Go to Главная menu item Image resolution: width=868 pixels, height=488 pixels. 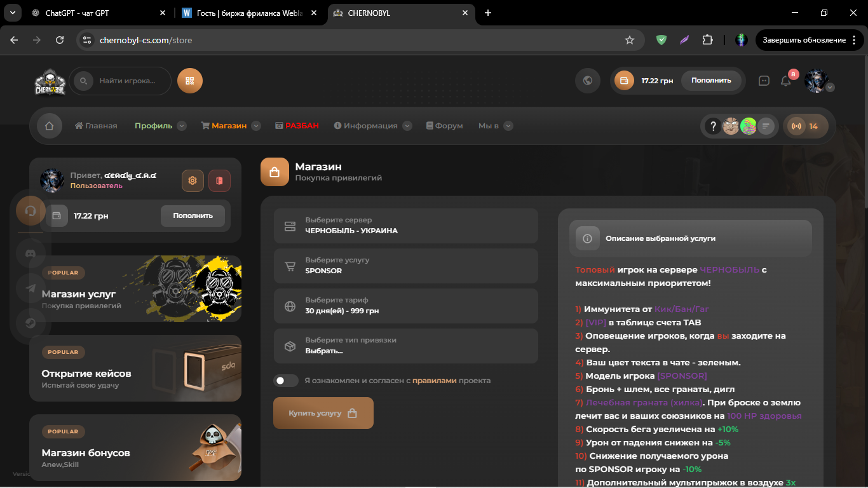click(96, 126)
